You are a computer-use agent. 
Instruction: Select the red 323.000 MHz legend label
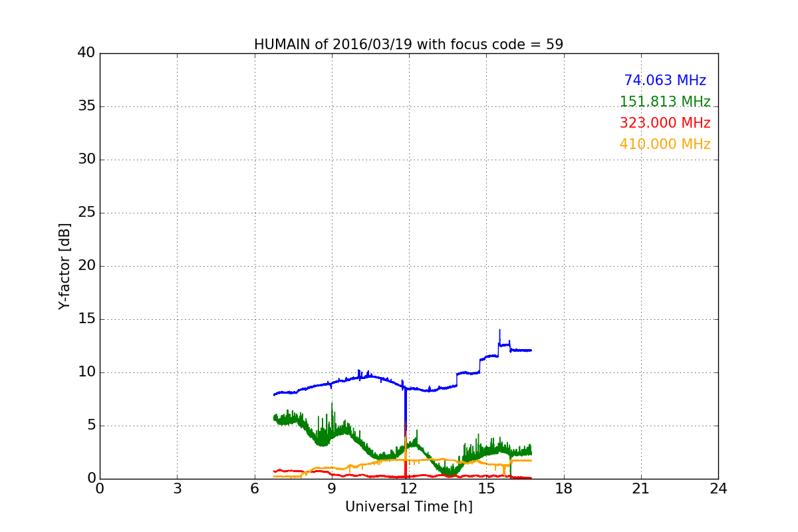pyautogui.click(x=665, y=123)
